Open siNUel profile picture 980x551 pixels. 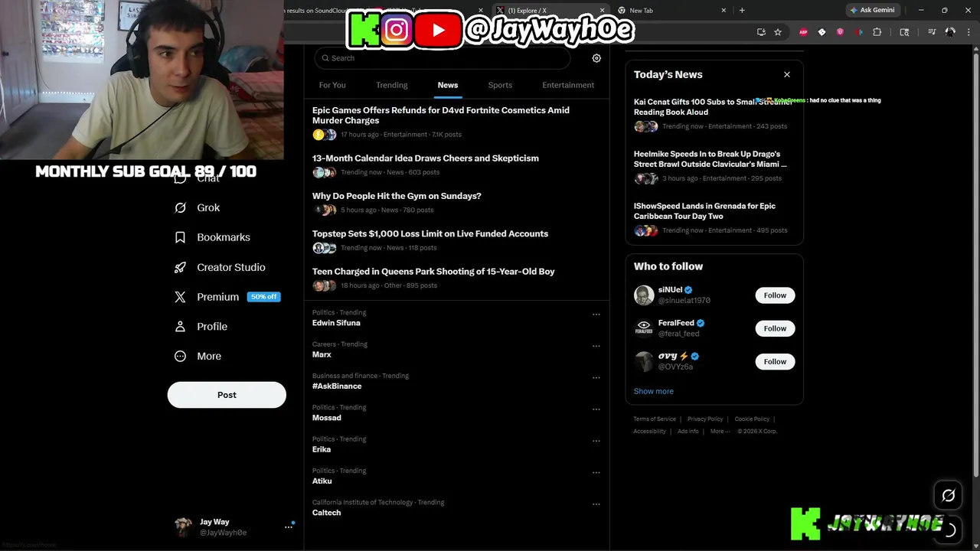(x=644, y=295)
